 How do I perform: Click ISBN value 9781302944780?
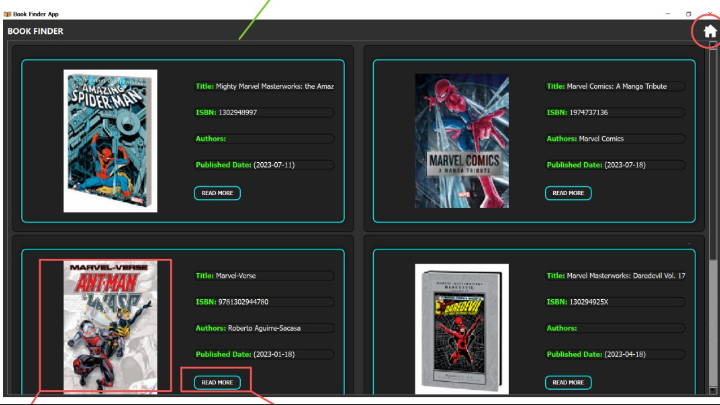click(x=243, y=302)
